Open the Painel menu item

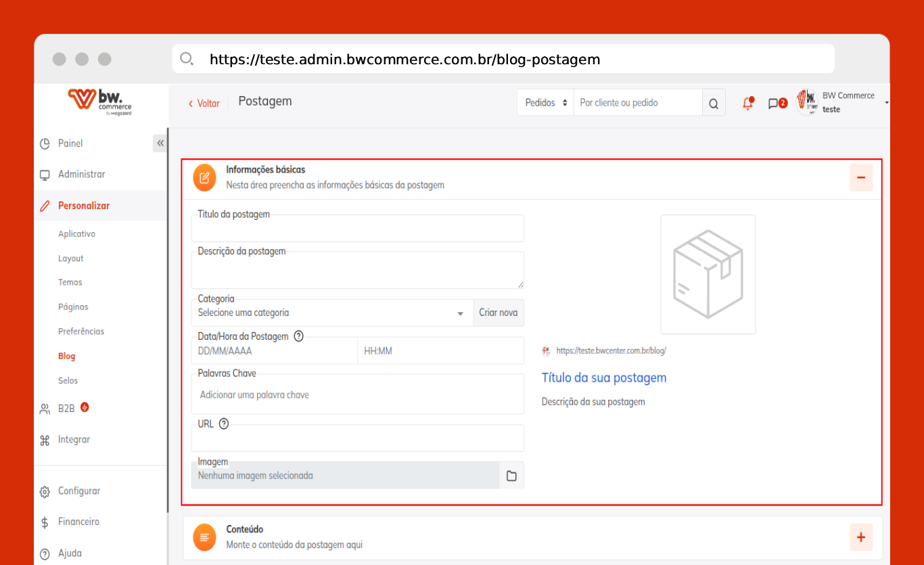pos(70,143)
